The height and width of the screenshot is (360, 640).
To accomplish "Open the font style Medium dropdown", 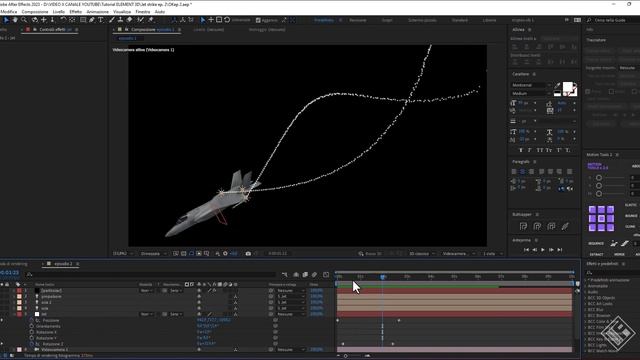I will pos(530,93).
